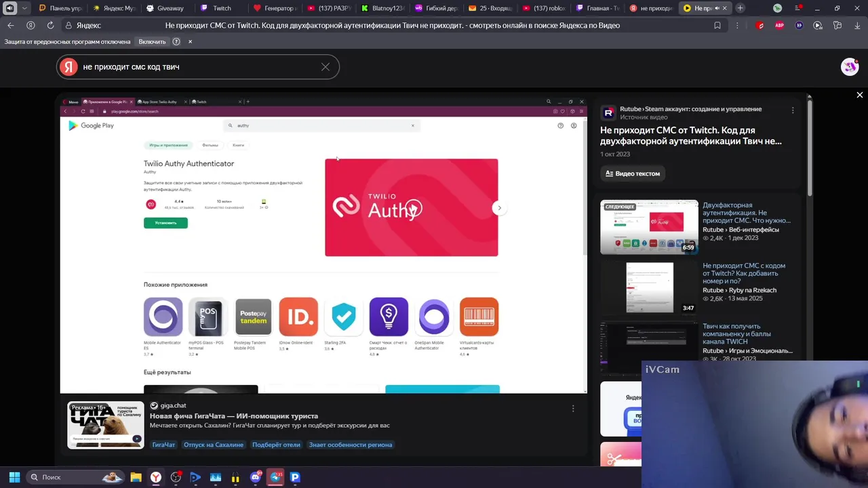Bookmark this page with the bookmark icon
Viewport: 868px width, 488px height.
717,25
